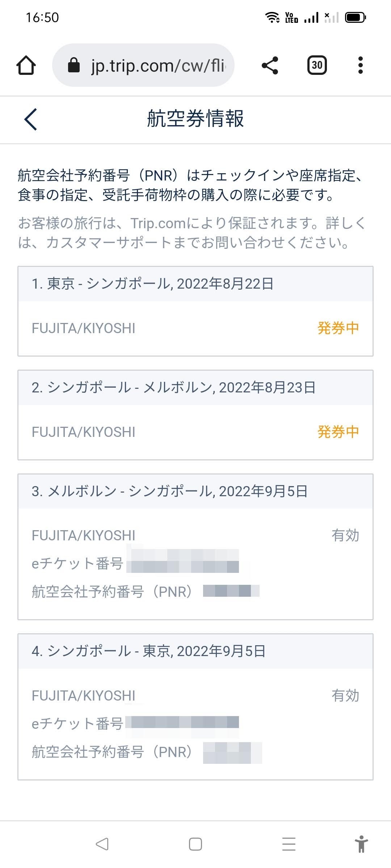Tap the browser home icon
This screenshot has width=391, height=868.
26,65
